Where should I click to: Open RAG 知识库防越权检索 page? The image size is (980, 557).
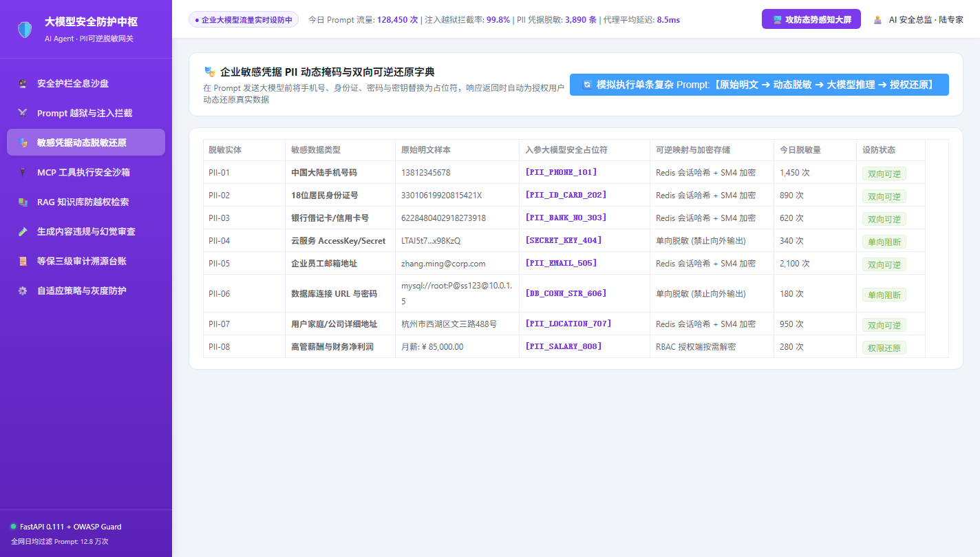click(x=86, y=202)
